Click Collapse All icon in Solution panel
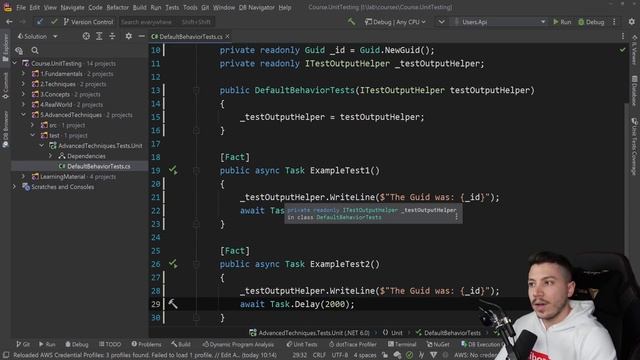The image size is (640, 360). point(112,36)
